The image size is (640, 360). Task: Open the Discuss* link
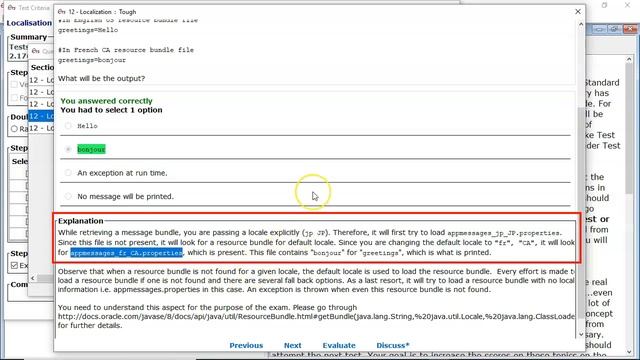coord(393,345)
